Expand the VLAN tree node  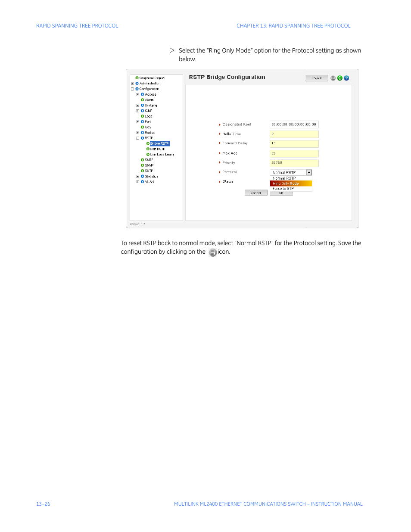coord(138,182)
